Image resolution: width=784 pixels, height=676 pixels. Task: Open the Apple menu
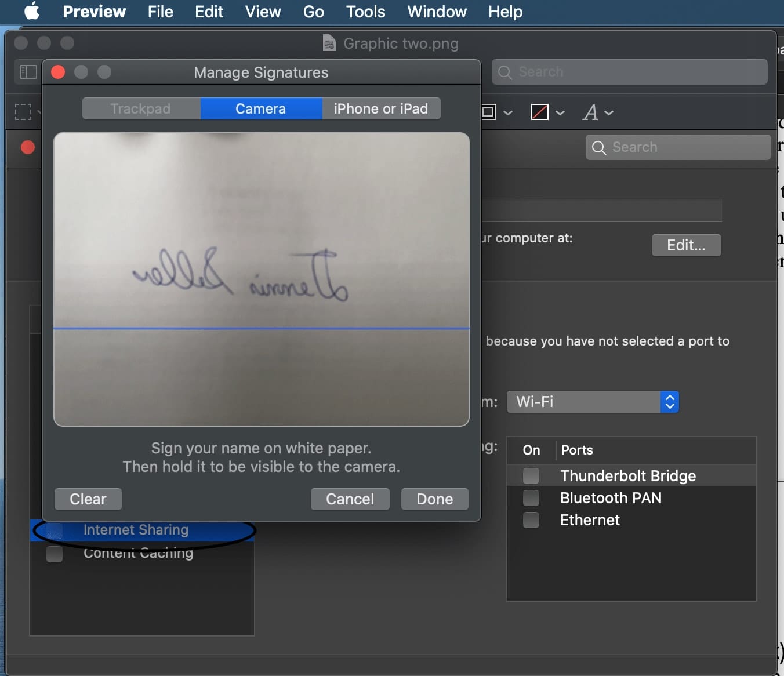pos(32,12)
